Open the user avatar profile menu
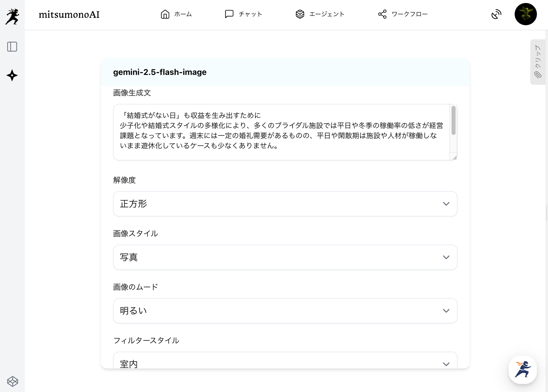The image size is (548, 392). click(x=525, y=14)
